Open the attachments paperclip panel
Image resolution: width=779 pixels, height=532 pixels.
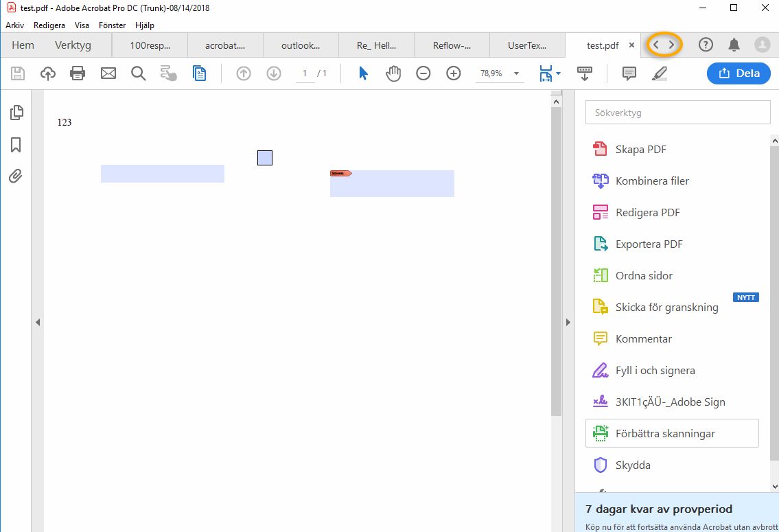(16, 176)
